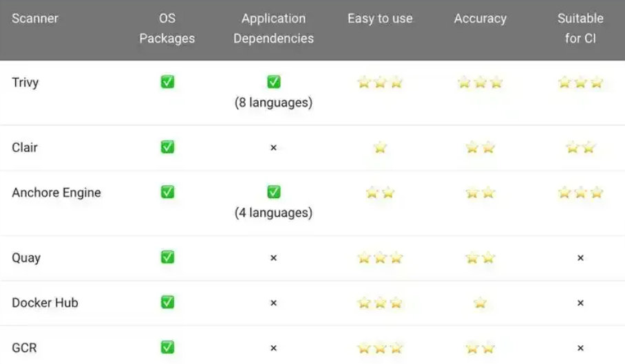Select the Trivy scanner name

pyautogui.click(x=25, y=83)
